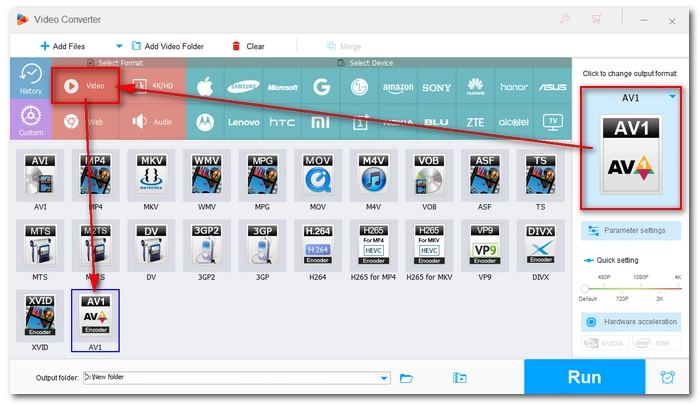Expand the Add Files dropdown arrow
The width and height of the screenshot is (700, 405).
click(119, 46)
